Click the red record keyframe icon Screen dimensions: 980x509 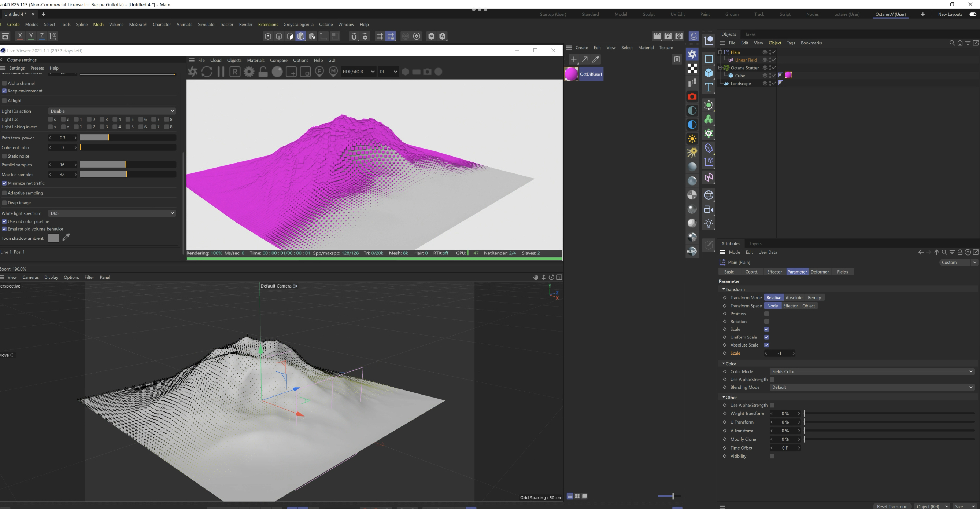click(692, 97)
